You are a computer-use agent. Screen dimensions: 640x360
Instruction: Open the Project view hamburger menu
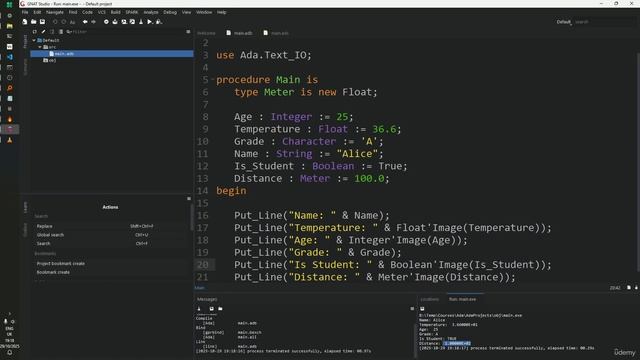coord(188,31)
